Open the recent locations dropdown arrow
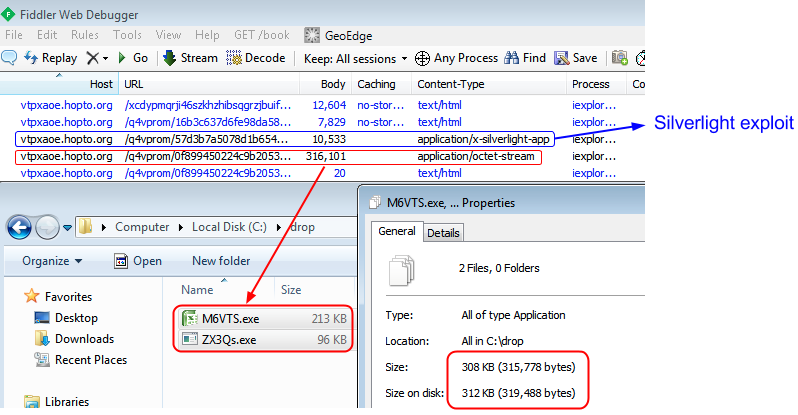Viewport: 798px width, 415px height. (68, 228)
